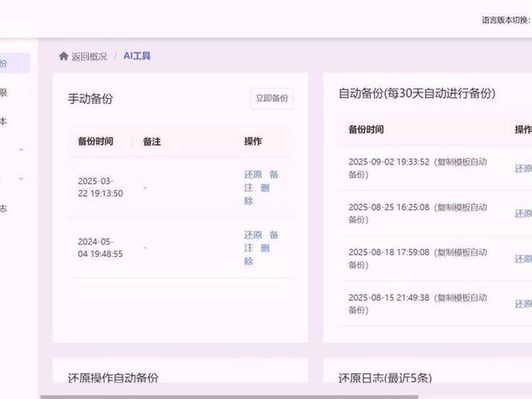Image resolution: width=532 pixels, height=399 pixels.
Task: Restore the 2025-08-25 16:25:08 auto backup
Action: click(x=523, y=213)
